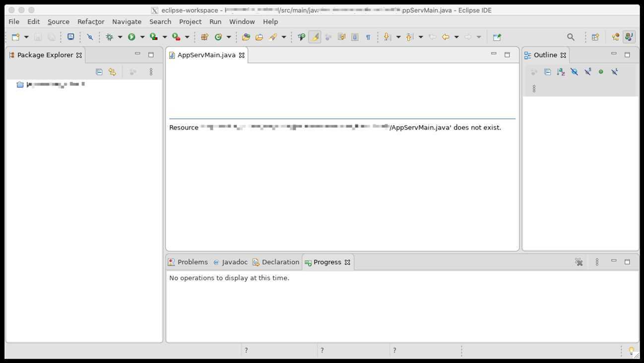Screen dimensions: 644x363
Task: Open the Coverage dropdown arrow
Action: [165, 37]
